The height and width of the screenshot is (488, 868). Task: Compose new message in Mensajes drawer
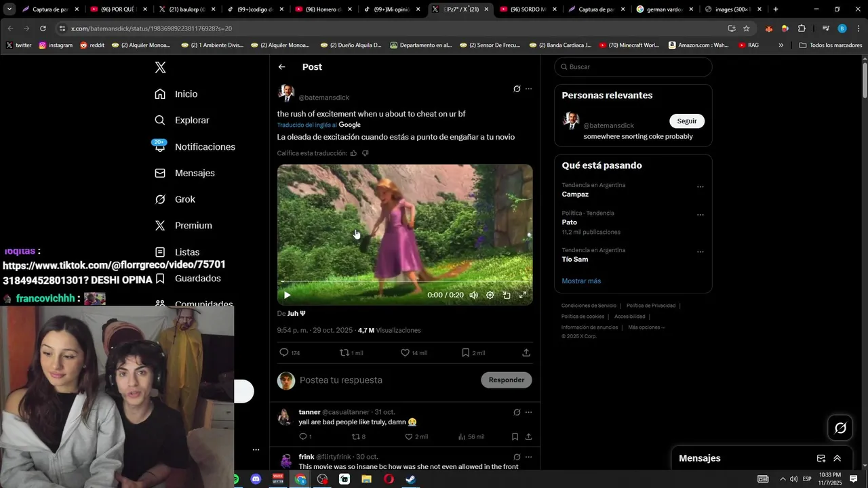[x=821, y=458]
